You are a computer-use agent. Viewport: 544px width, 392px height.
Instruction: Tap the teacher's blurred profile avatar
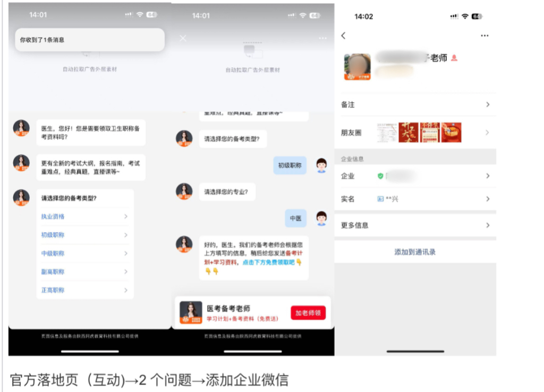[357, 66]
